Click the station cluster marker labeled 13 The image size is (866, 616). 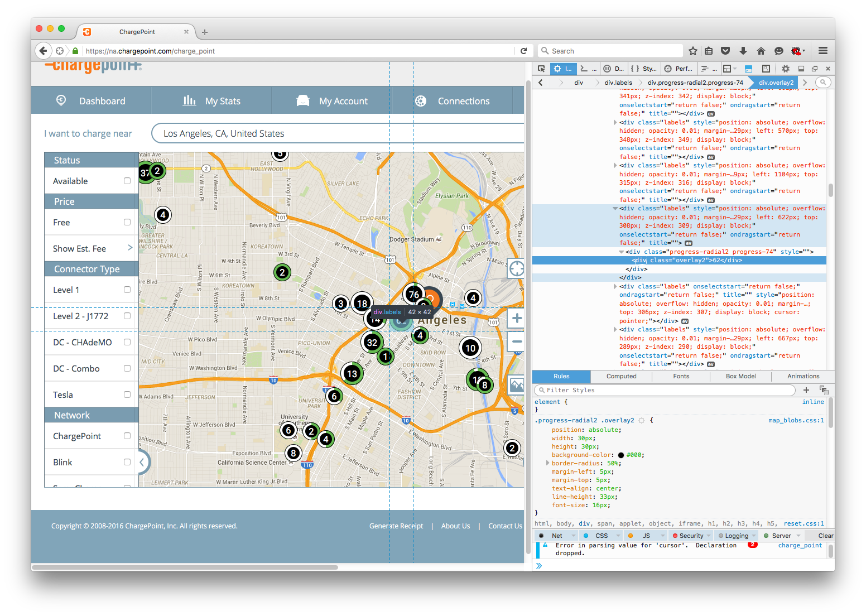tap(352, 374)
